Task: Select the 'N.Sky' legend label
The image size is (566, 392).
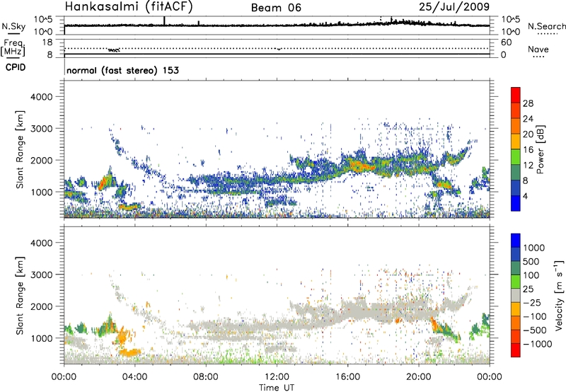Action: pos(13,26)
